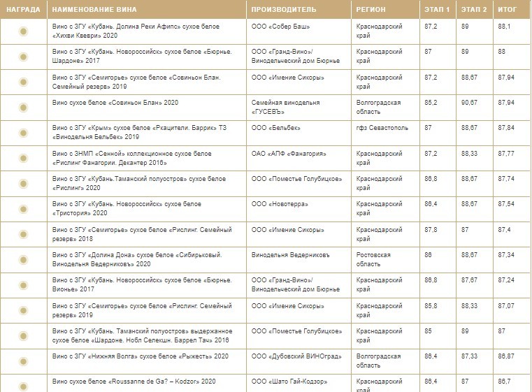Click the medal icon for «Рислинг. Семейный резерв» 2018
The width and height of the screenshot is (532, 392).
click(x=23, y=234)
